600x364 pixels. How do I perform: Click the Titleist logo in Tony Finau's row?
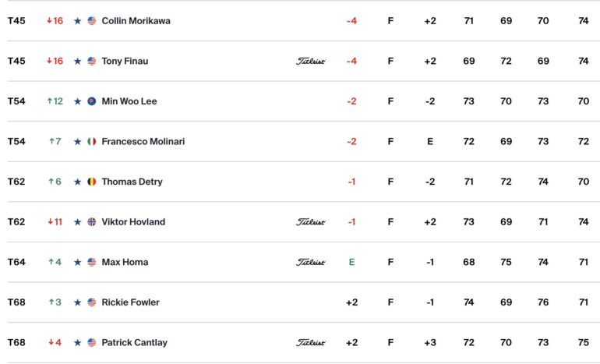coord(310,62)
